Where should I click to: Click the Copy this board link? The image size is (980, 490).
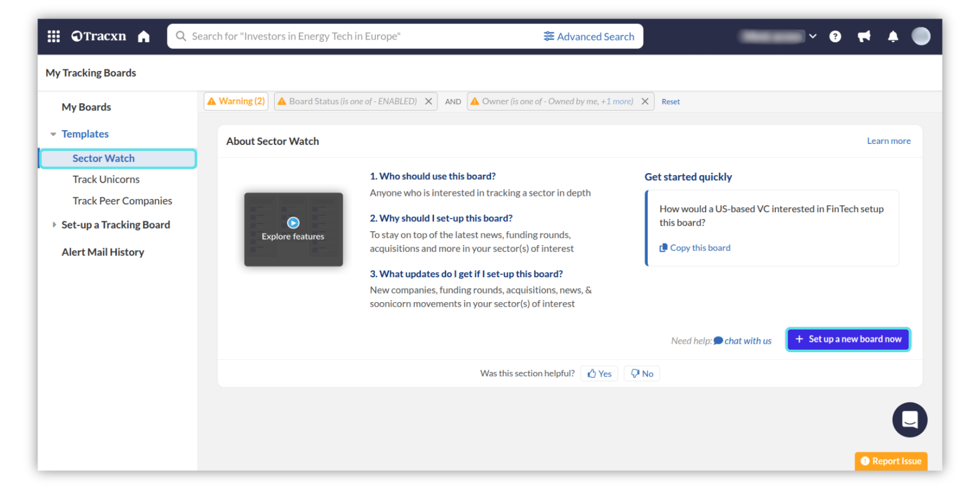[x=699, y=248]
